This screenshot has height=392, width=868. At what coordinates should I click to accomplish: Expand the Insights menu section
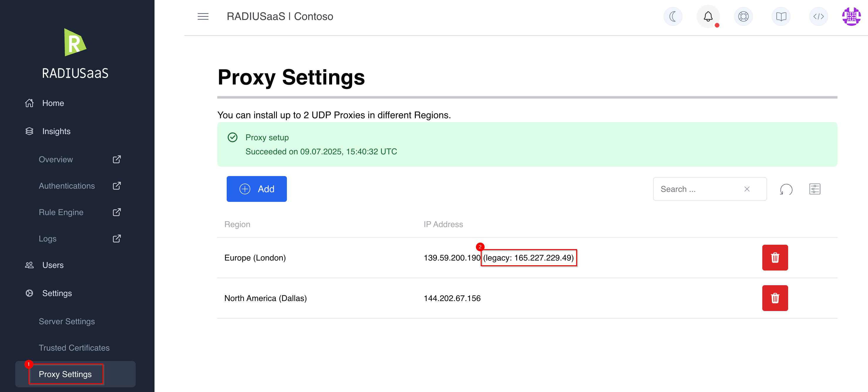pos(56,131)
